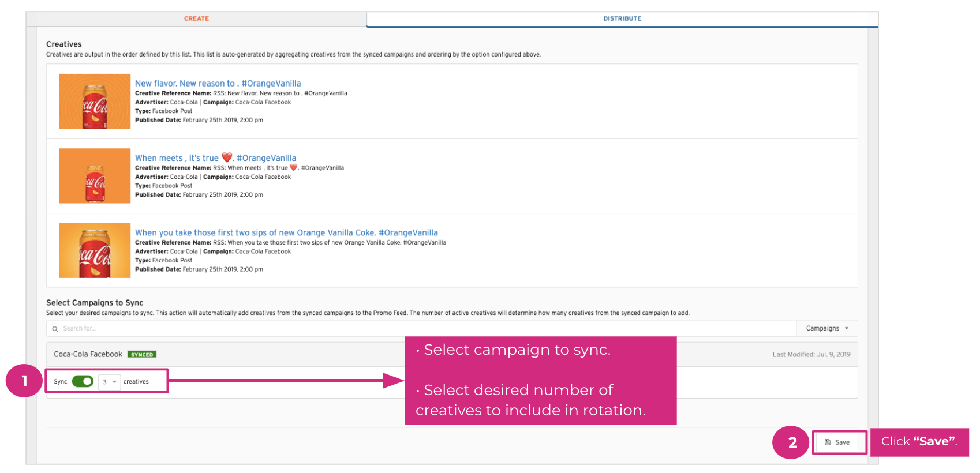Select the first Orange Vanilla can thumbnail
980x473 pixels.
(x=95, y=101)
